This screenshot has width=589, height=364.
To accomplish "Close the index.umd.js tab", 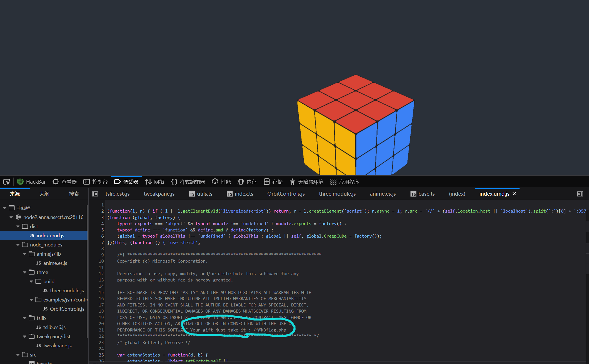I will (514, 194).
